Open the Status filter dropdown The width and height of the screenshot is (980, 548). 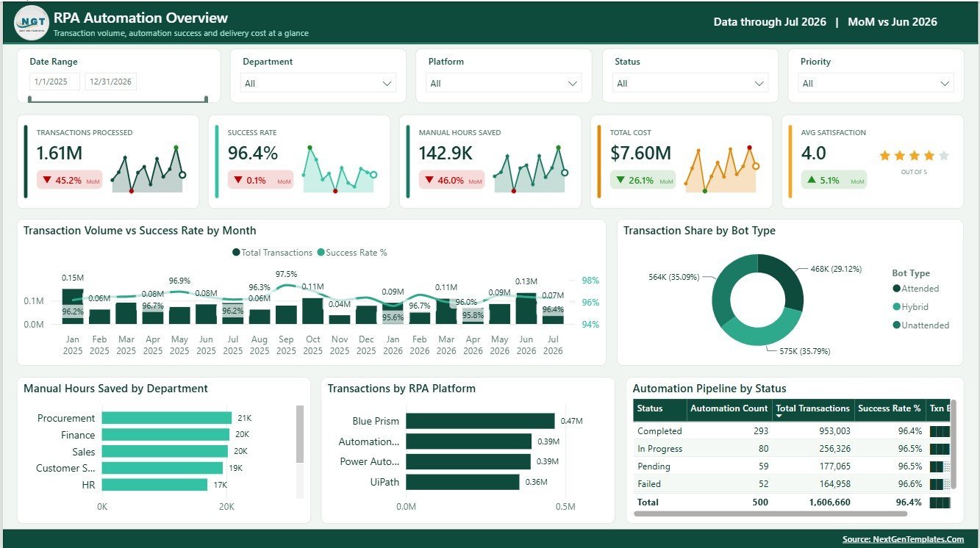point(690,83)
